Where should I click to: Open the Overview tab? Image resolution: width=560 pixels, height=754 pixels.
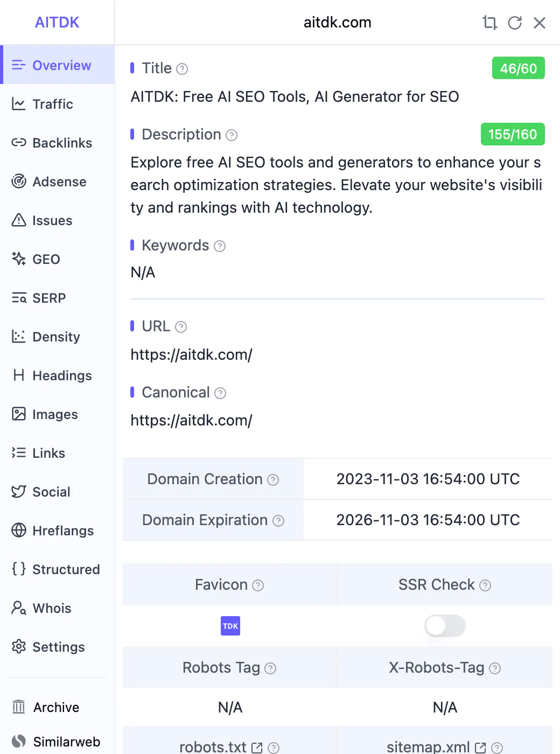[58, 65]
